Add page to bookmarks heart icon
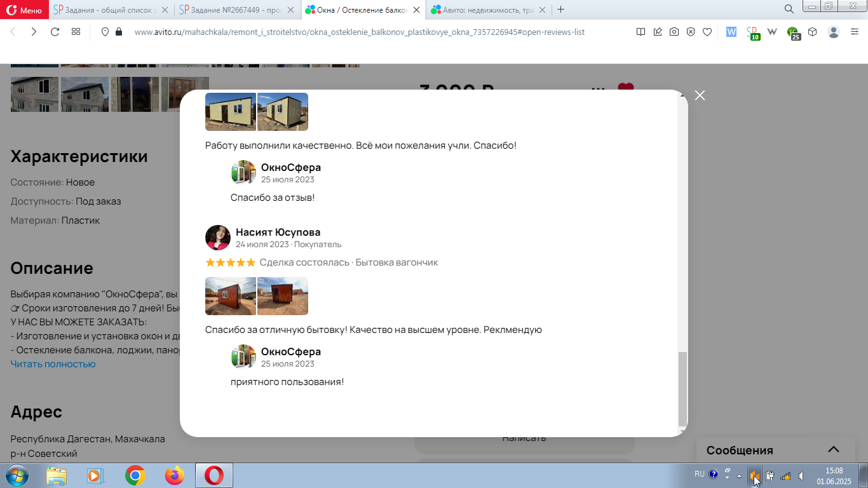The image size is (868, 488). pyautogui.click(x=707, y=32)
